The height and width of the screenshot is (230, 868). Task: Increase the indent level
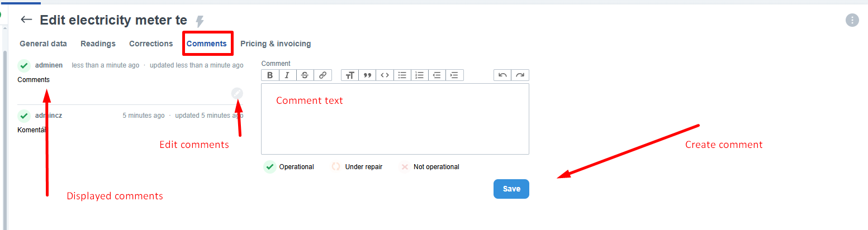tap(454, 75)
